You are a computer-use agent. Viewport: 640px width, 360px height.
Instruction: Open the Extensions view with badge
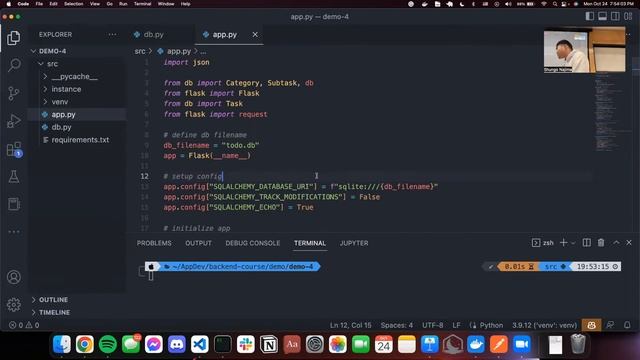[14, 149]
